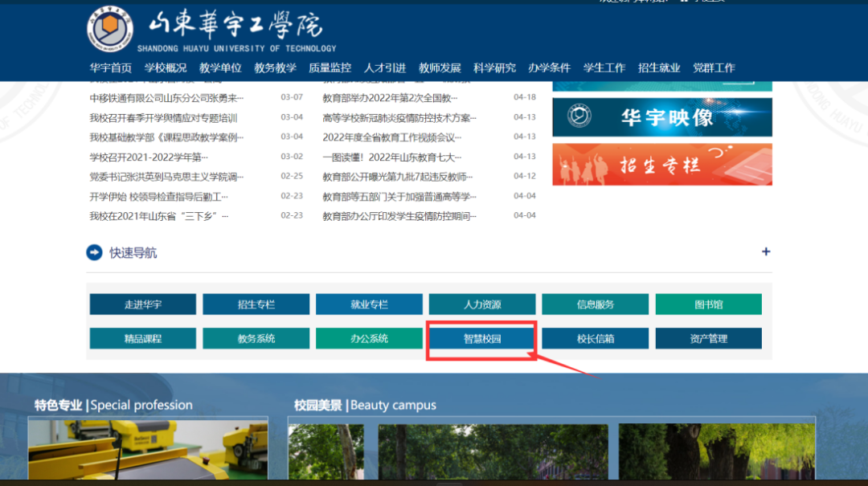This screenshot has height=486, width=868.
Task: Click the 资产管理 quick nav button
Action: pos(709,339)
